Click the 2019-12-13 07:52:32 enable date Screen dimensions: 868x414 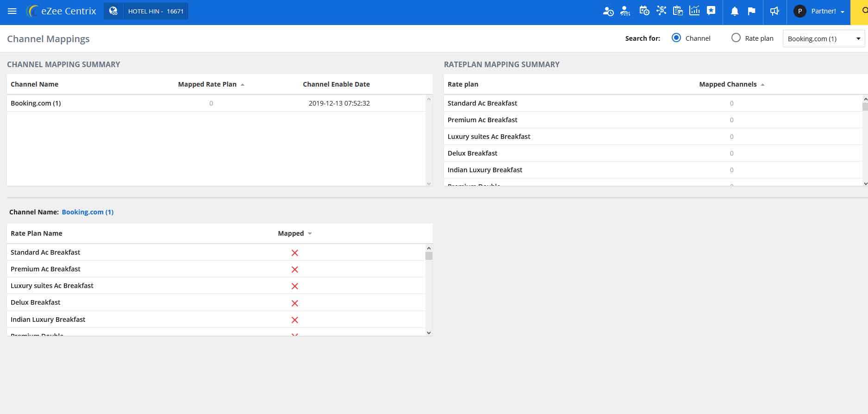tap(339, 103)
